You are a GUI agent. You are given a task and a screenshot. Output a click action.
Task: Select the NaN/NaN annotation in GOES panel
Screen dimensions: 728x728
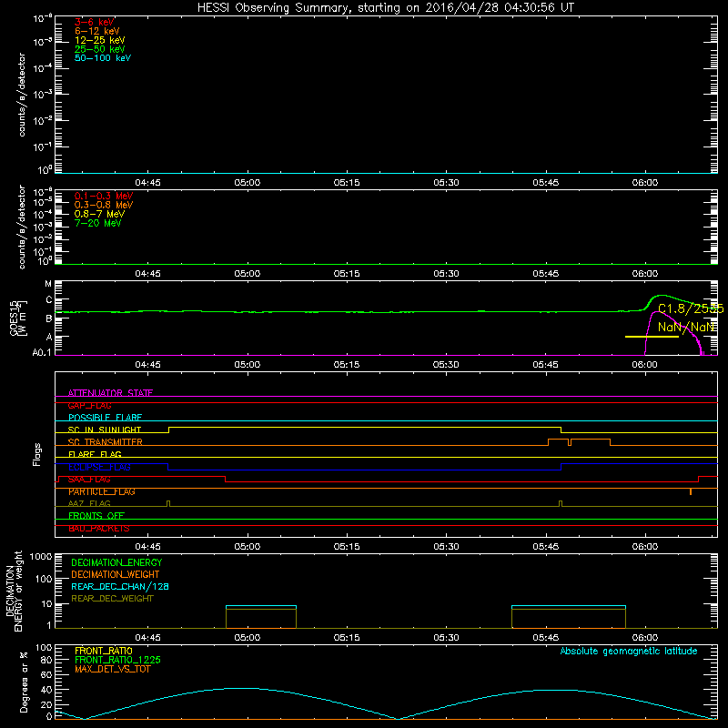point(686,328)
